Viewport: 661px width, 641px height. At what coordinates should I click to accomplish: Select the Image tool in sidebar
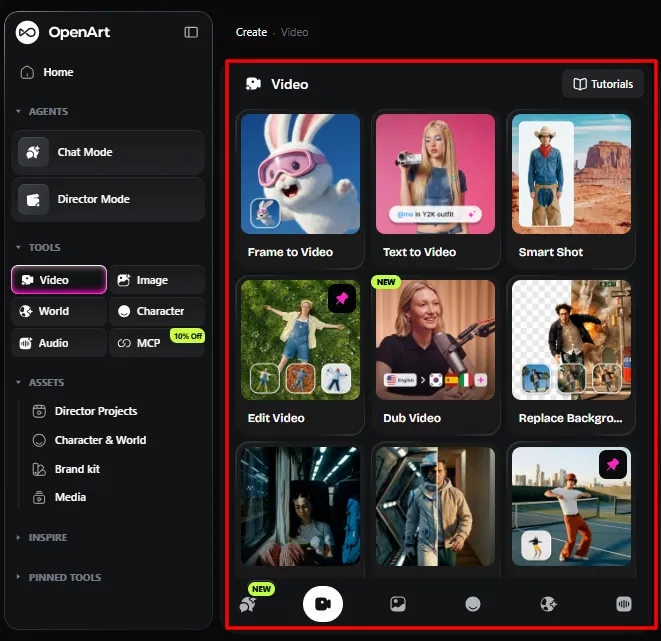coord(157,280)
